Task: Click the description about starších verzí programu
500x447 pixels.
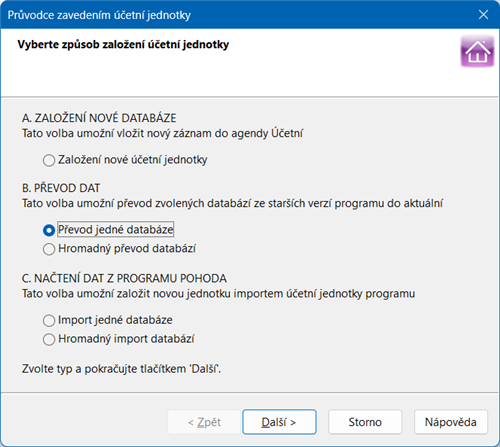Action: [232, 203]
